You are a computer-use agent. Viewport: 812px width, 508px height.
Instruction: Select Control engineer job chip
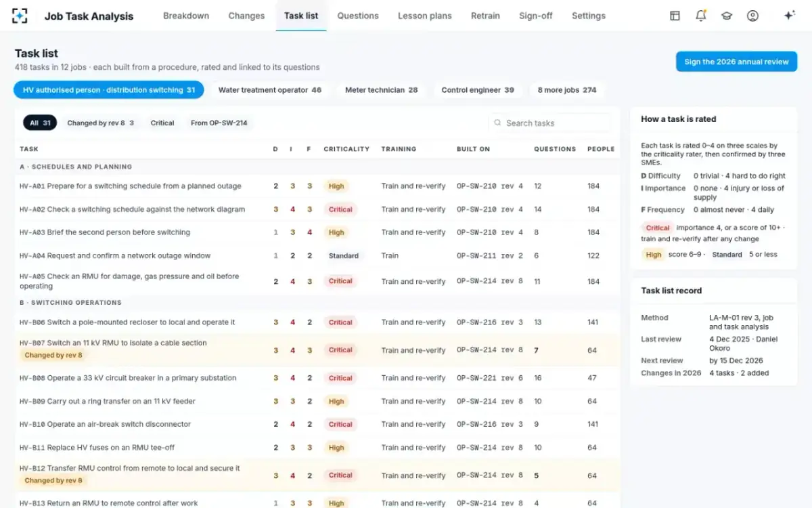[478, 90]
